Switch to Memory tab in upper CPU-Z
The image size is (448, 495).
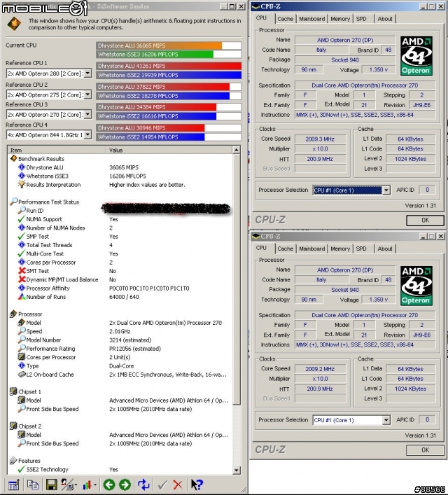coord(340,19)
